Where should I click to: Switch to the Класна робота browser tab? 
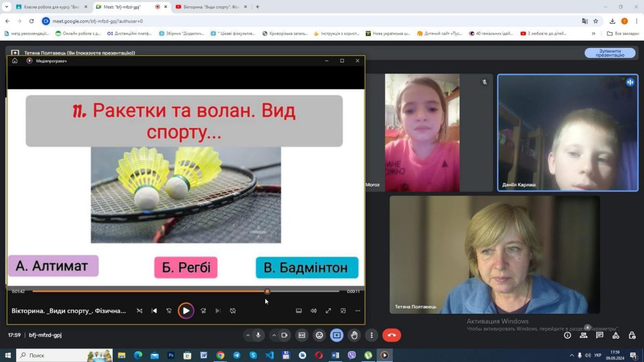point(50,7)
